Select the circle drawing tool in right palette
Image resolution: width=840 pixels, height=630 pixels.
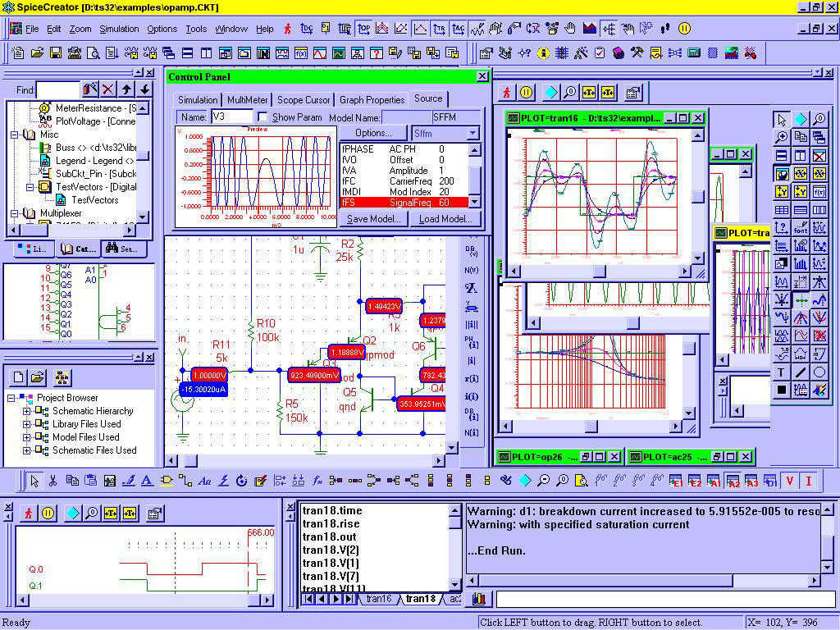tap(819, 372)
